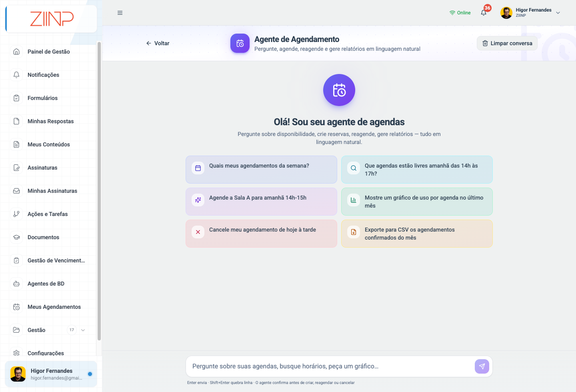Expand the Gestão submenu chevron
576x392 pixels.
click(x=83, y=330)
